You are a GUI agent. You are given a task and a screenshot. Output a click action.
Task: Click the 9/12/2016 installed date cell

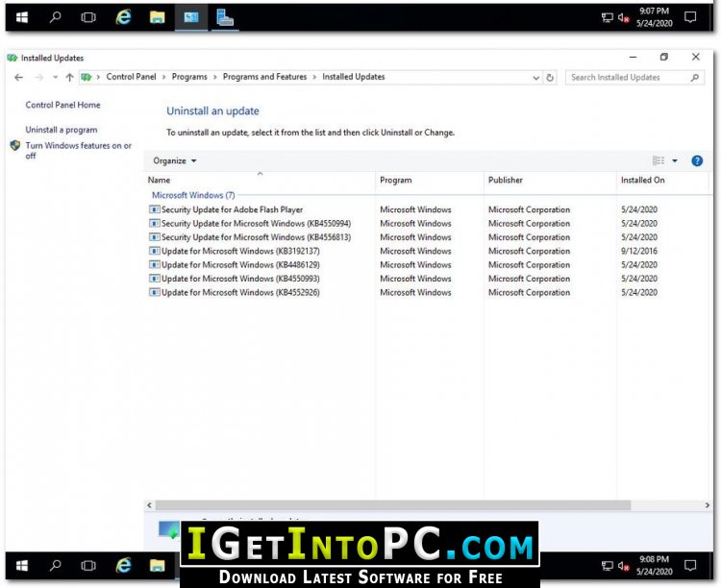(x=638, y=251)
